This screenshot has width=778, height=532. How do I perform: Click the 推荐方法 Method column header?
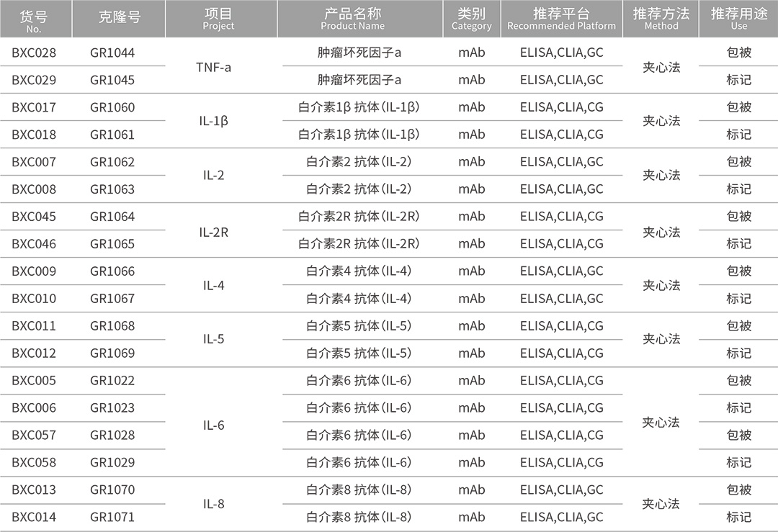[661, 19]
